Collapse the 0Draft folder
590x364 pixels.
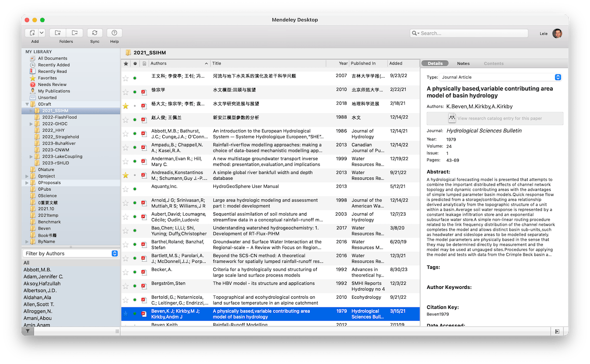click(x=28, y=104)
